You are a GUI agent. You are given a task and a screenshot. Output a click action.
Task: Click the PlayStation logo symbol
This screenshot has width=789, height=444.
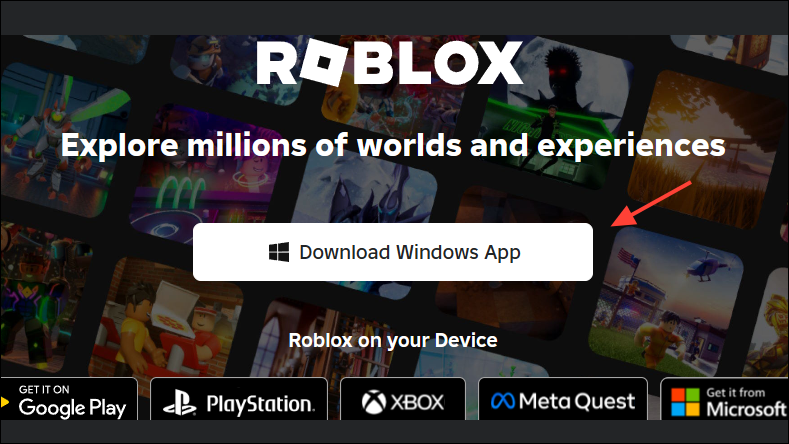[x=180, y=403]
